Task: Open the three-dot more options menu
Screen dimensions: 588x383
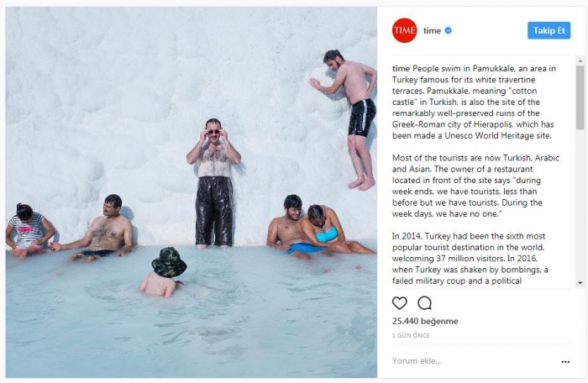Action: (x=565, y=362)
